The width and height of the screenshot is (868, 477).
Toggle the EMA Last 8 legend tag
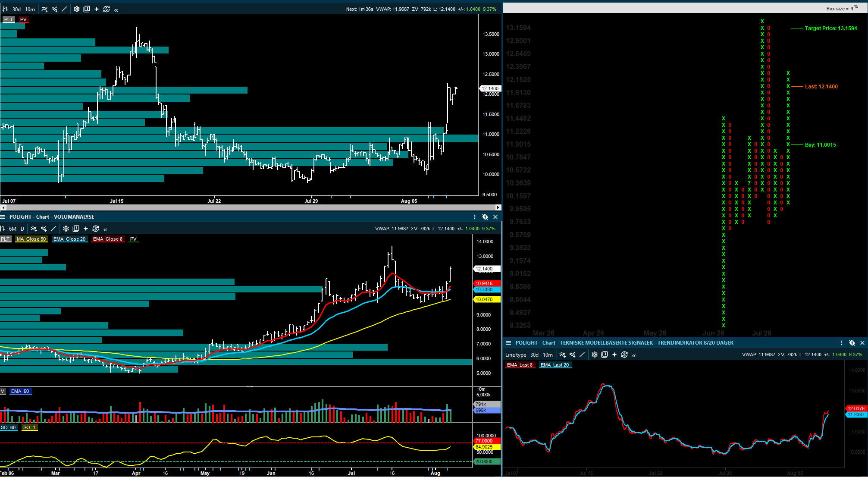520,365
